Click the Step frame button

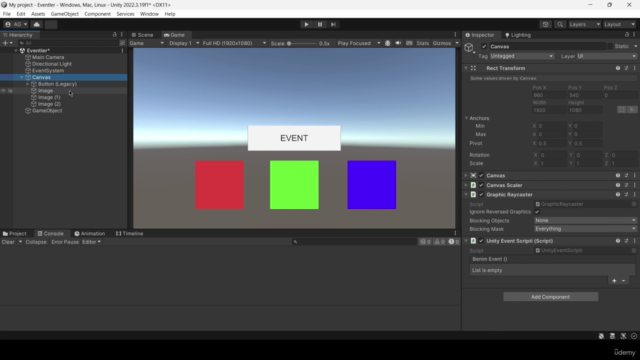coord(333,24)
